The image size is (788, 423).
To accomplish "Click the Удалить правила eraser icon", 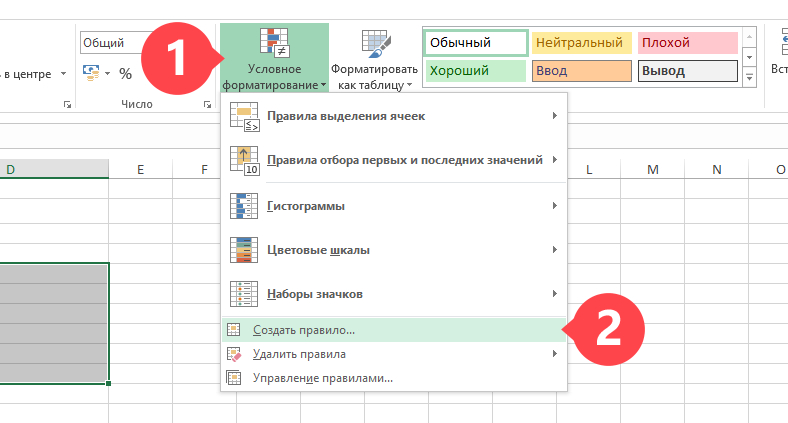I will coord(234,354).
